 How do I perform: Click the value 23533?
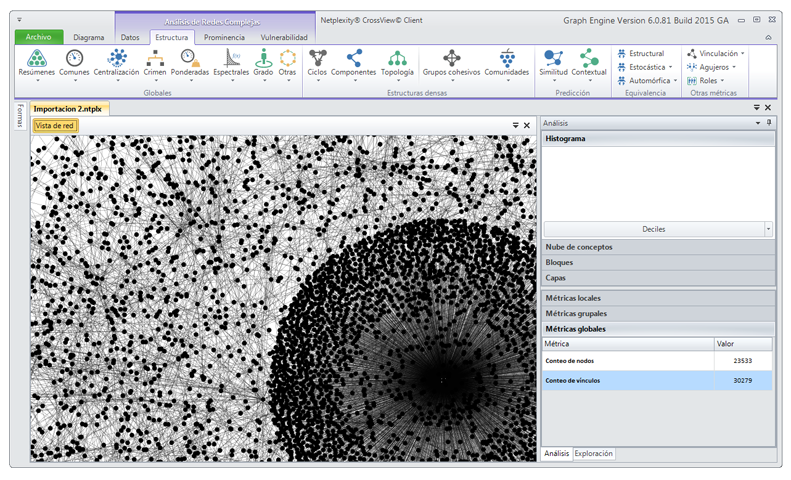pos(743,361)
